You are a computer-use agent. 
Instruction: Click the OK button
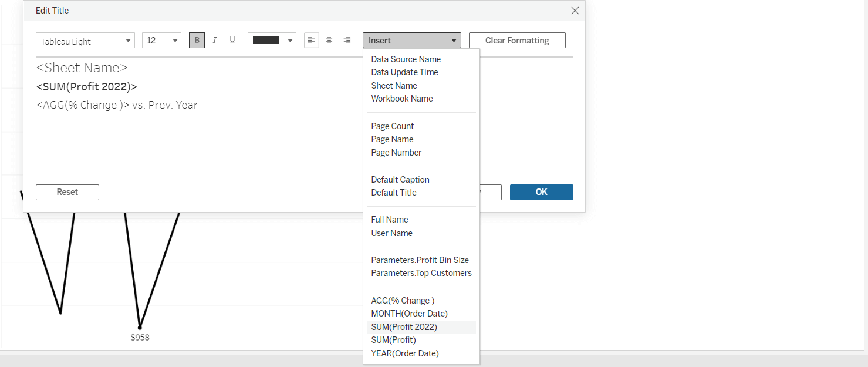[x=542, y=192]
